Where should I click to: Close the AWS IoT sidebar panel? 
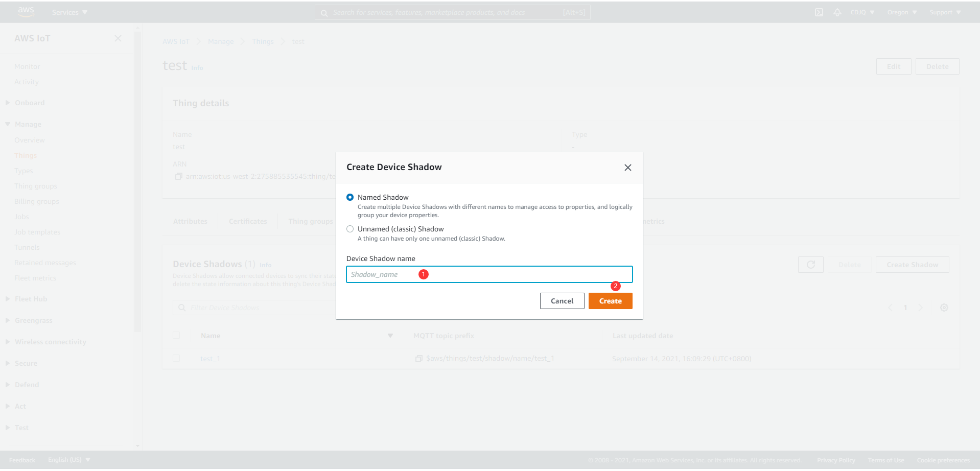[118, 38]
